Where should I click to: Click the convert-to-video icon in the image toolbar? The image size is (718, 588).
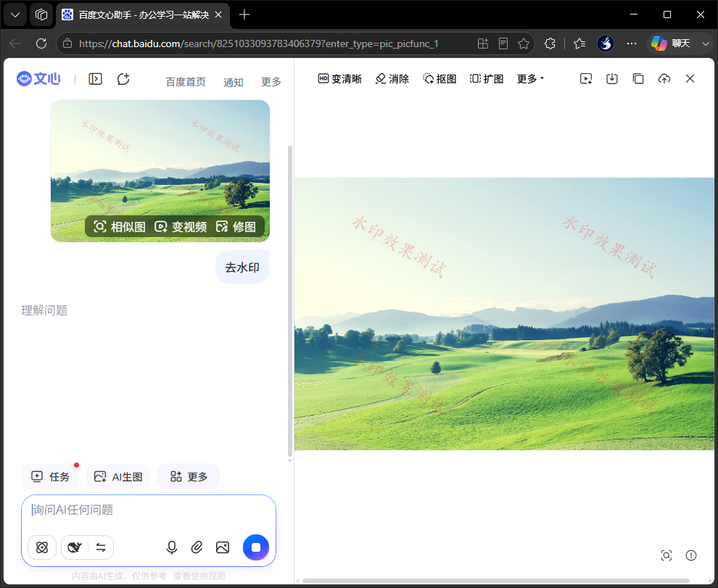click(586, 79)
